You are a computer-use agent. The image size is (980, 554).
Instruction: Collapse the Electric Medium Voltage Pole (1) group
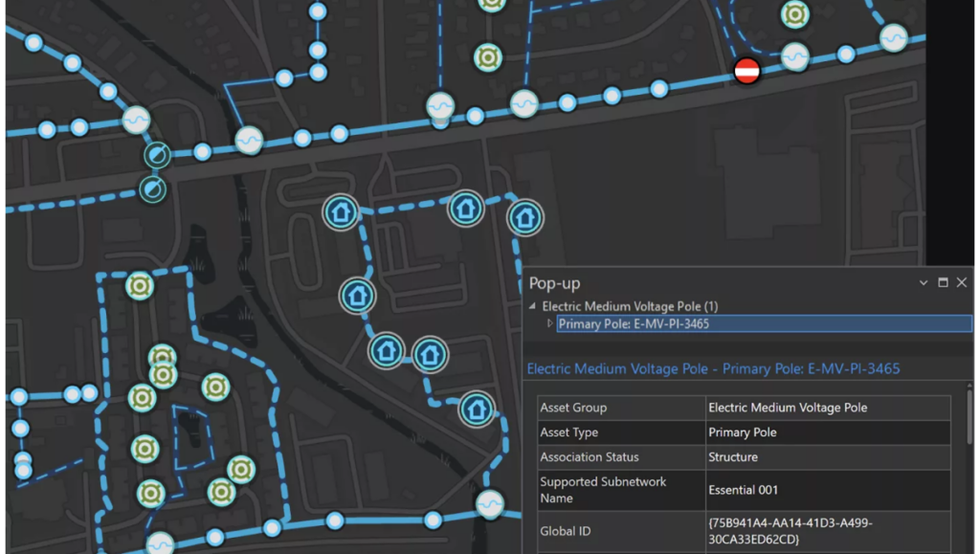click(532, 306)
